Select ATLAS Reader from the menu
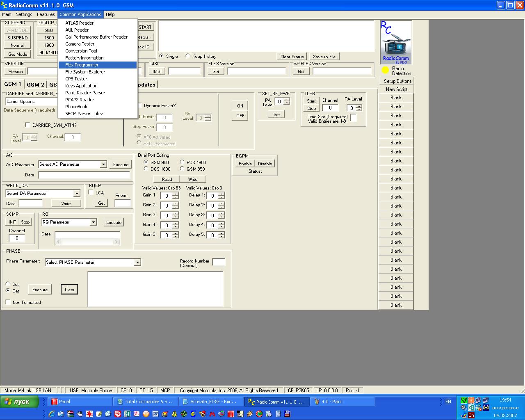This screenshot has width=525, height=420. coord(98,23)
